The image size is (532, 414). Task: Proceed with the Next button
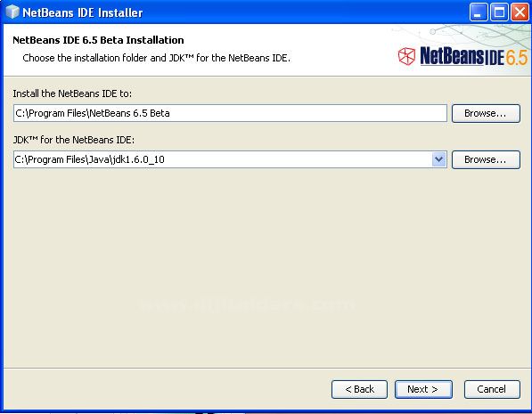click(423, 389)
